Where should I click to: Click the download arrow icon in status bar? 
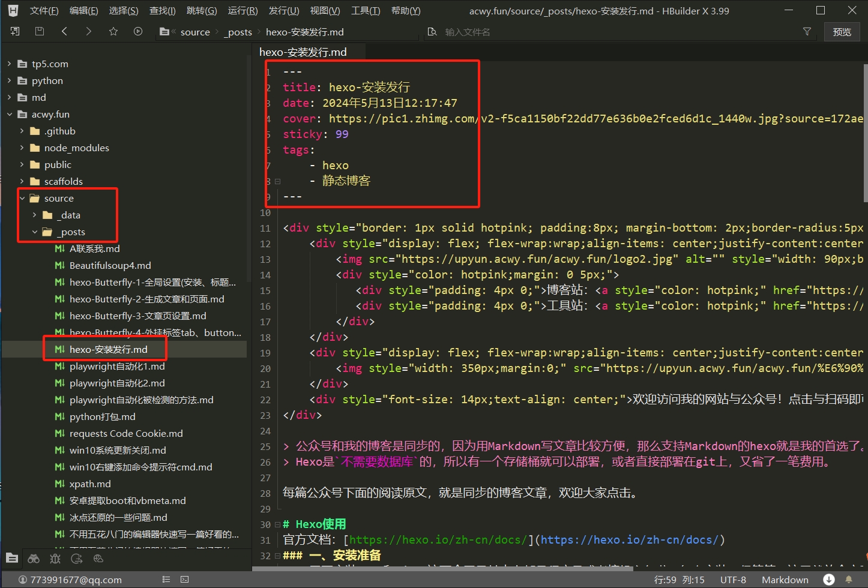click(829, 580)
